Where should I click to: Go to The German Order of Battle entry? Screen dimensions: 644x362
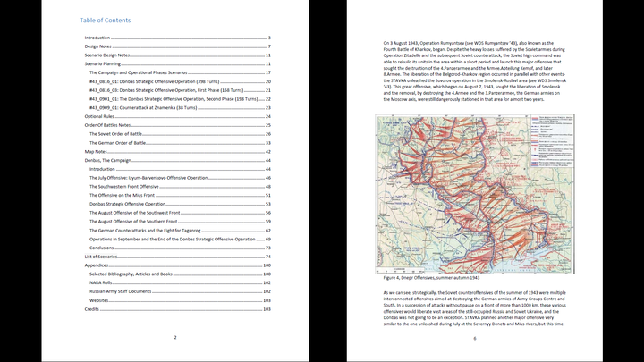[x=119, y=142]
